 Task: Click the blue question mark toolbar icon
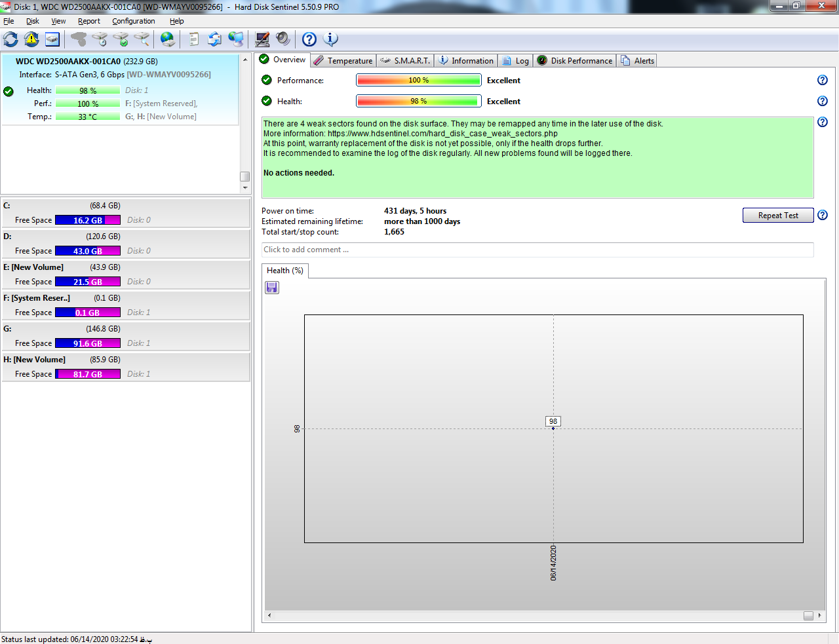(x=309, y=39)
